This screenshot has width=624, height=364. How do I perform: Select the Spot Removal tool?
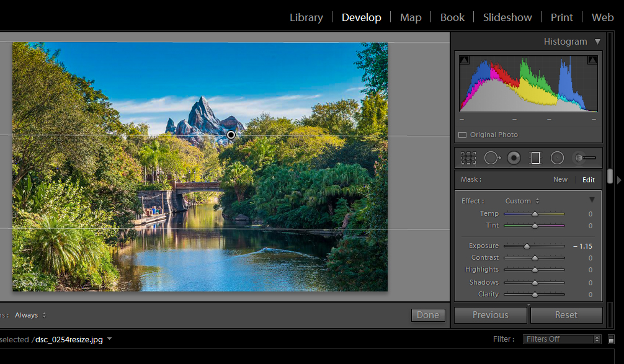[x=493, y=158]
